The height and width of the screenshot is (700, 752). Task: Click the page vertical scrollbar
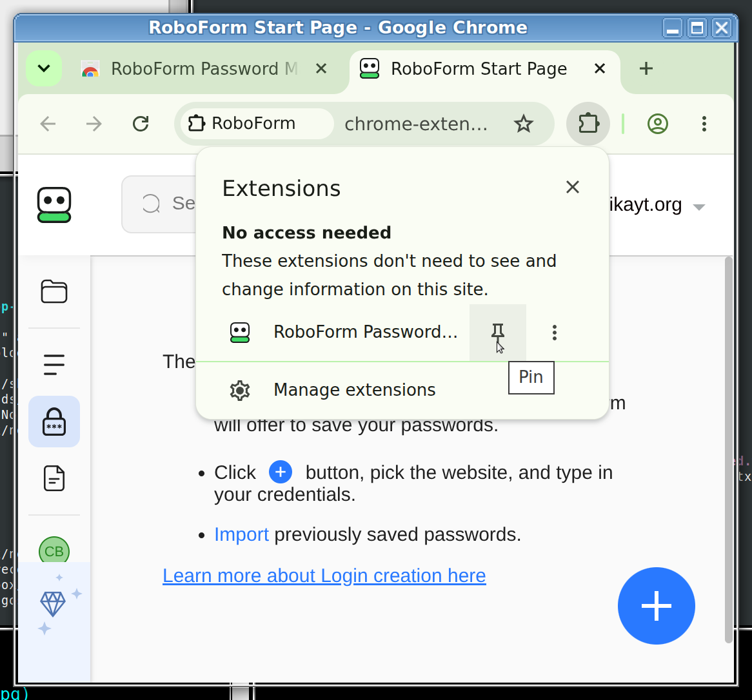coord(729,450)
